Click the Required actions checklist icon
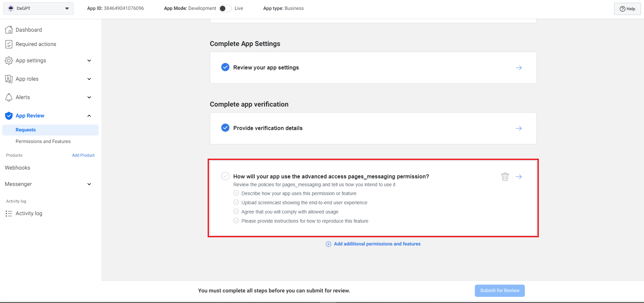The image size is (644, 303). point(9,44)
